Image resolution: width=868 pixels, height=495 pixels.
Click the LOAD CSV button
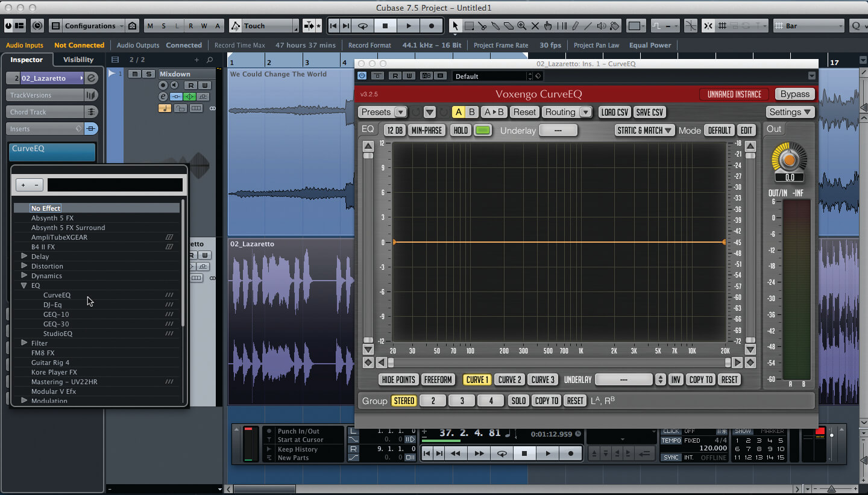tap(614, 112)
